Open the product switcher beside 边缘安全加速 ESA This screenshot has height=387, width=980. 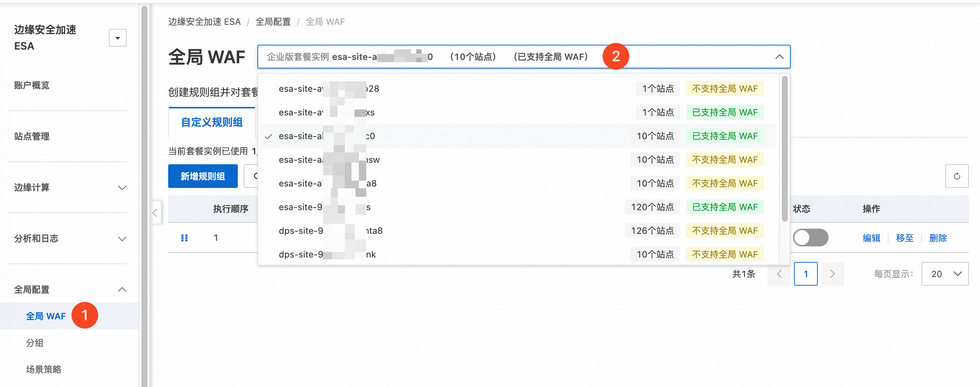coord(117,38)
